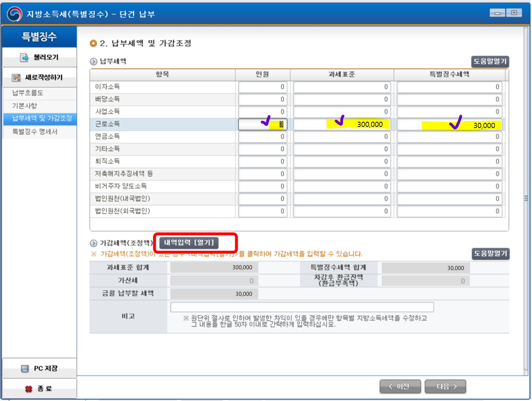Open help with top 도움말열기 button

(x=490, y=61)
